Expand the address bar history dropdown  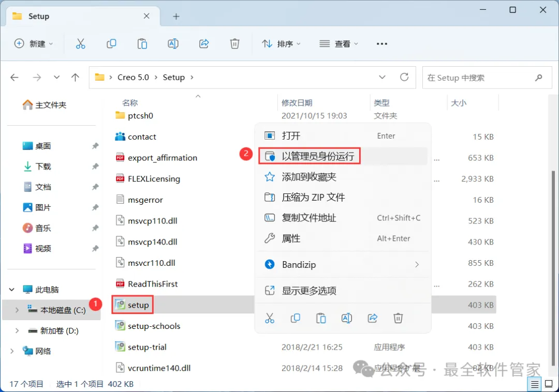pyautogui.click(x=382, y=77)
